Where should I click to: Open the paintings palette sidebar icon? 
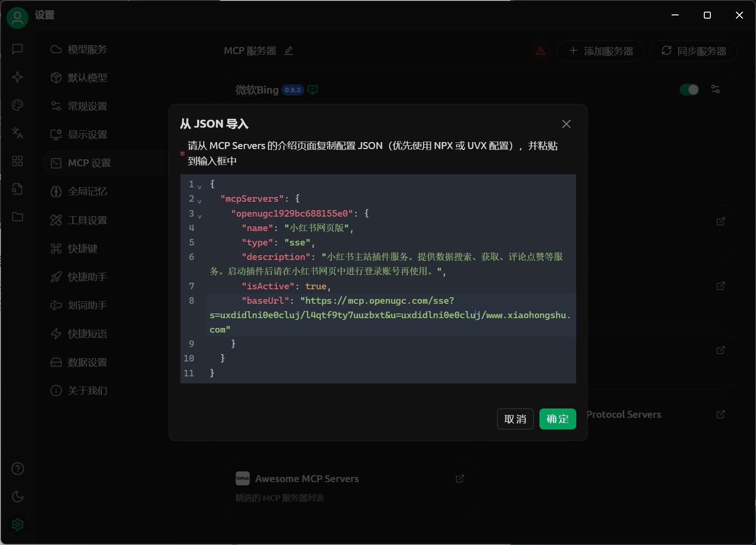[18, 105]
